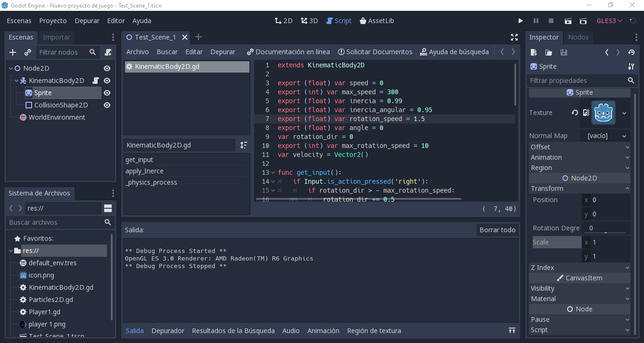Click Borrar todo to clear output
644x343 pixels.
497,230
